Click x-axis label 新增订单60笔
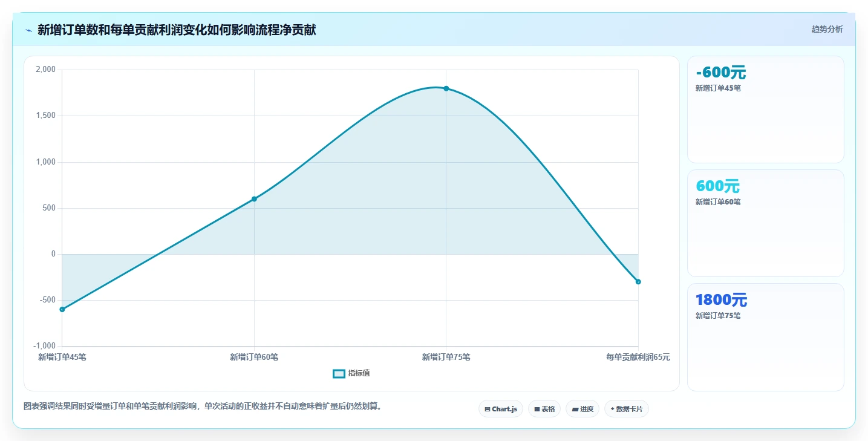The height and width of the screenshot is (441, 868). pos(254,358)
